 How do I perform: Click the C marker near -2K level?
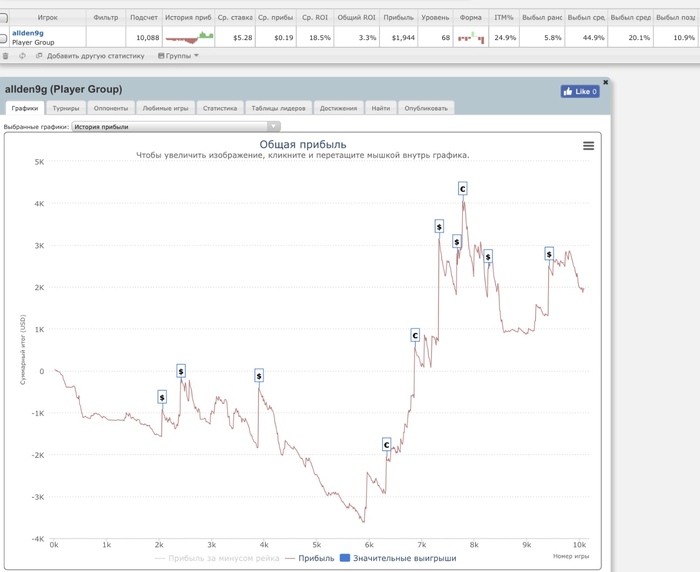[387, 444]
